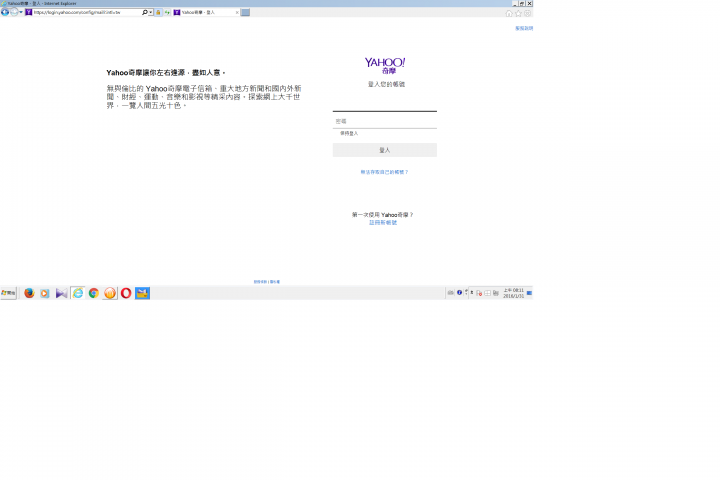This screenshot has height=480, width=720.
Task: Click the Yahoo favicon in the address bar
Action: (x=28, y=12)
